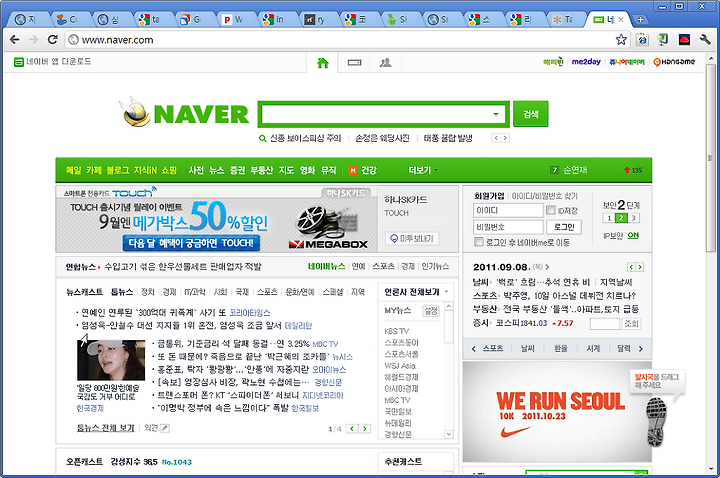Click the 로그인 button
Viewport: 720px width, 478px height.
[x=564, y=227]
